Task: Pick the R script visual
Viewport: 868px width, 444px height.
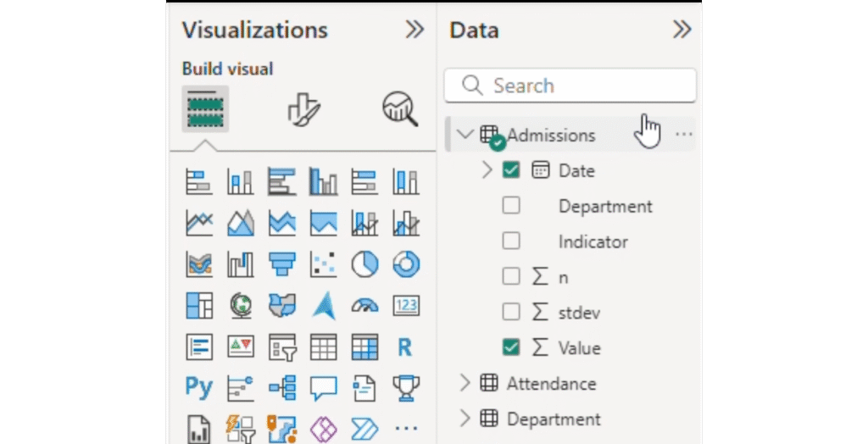Action: pos(405,347)
